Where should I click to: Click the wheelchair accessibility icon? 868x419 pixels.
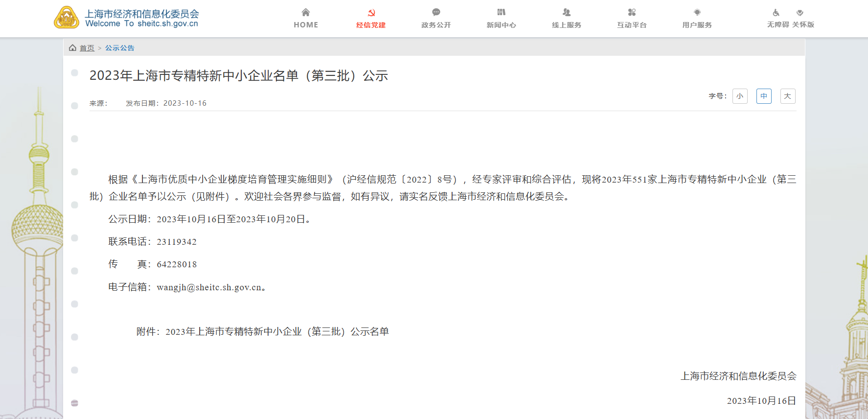776,13
